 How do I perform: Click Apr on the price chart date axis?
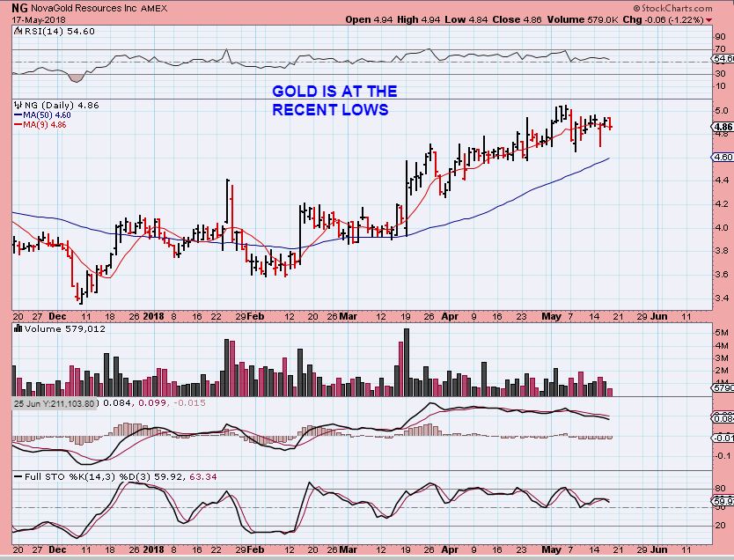click(450, 316)
